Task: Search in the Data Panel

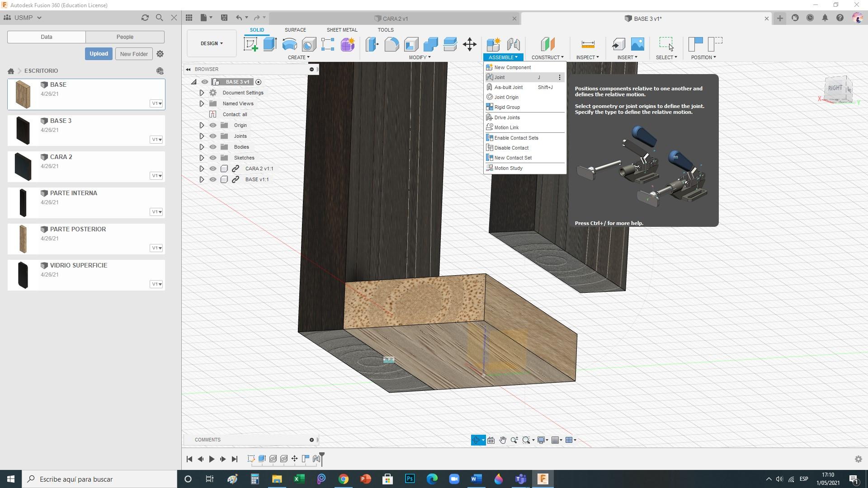Action: click(159, 18)
